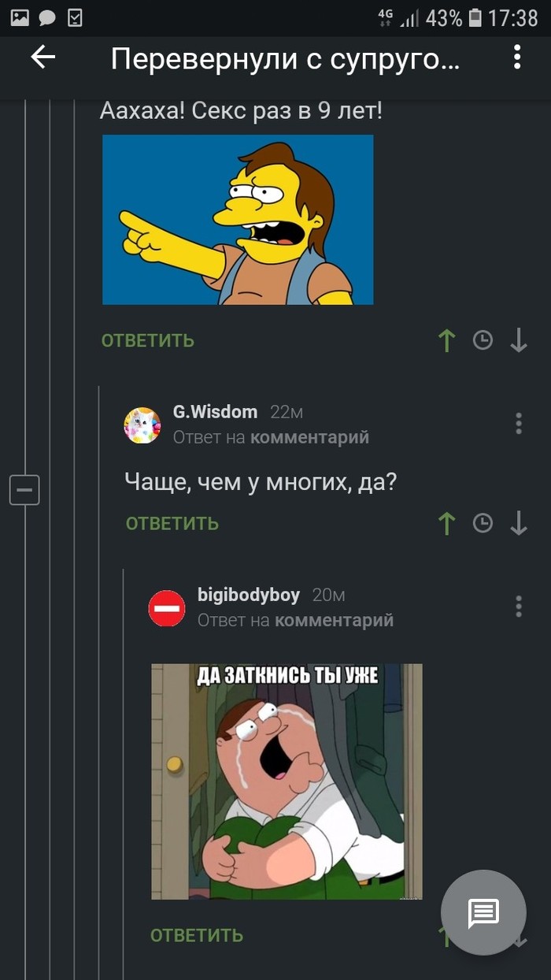Downvote the Simpsons meme comment

click(518, 340)
